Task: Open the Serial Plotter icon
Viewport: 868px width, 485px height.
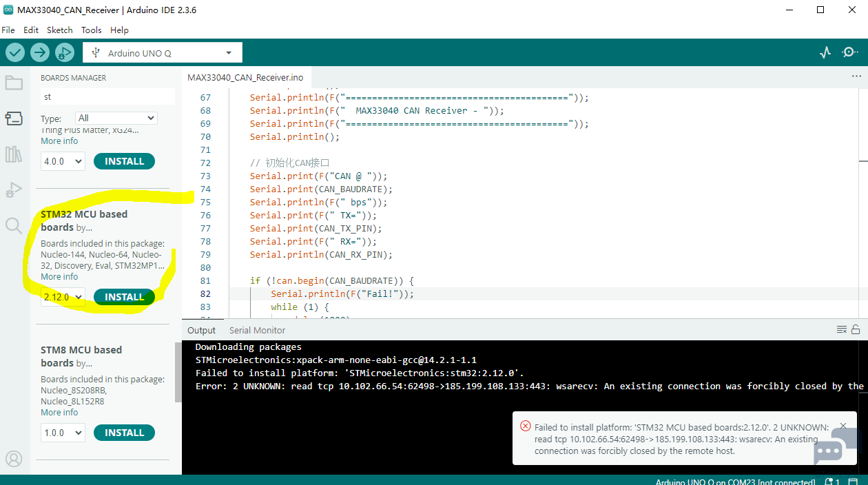Action: [x=825, y=52]
